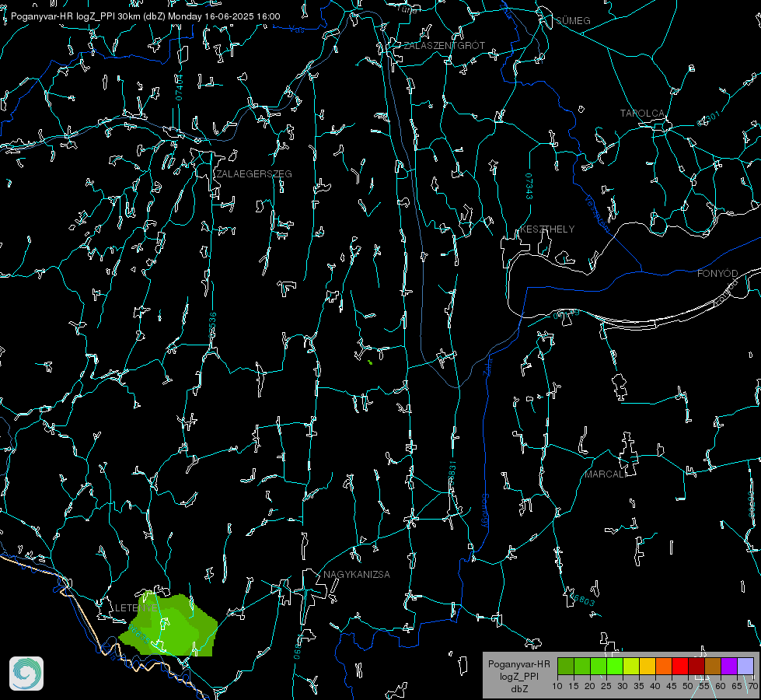Screen dimensions: 761x700
Task: Select the 55-60 dBZ brown swatch
Action: [713, 667]
